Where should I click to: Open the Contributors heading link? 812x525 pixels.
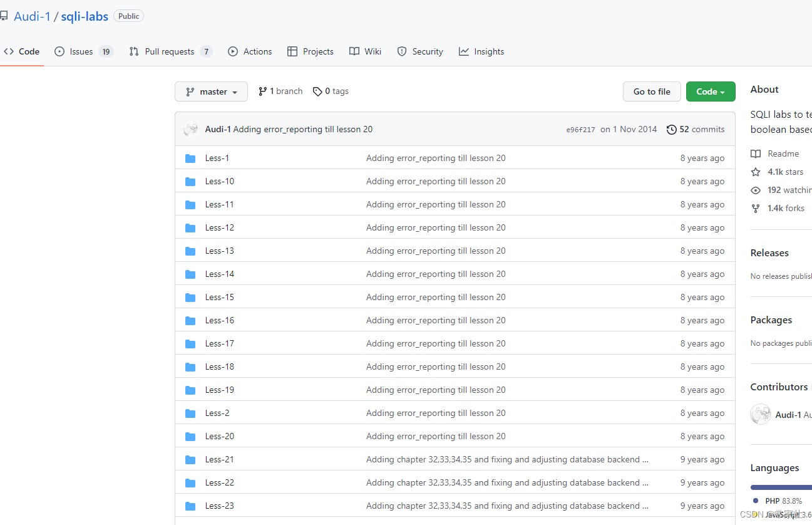779,387
